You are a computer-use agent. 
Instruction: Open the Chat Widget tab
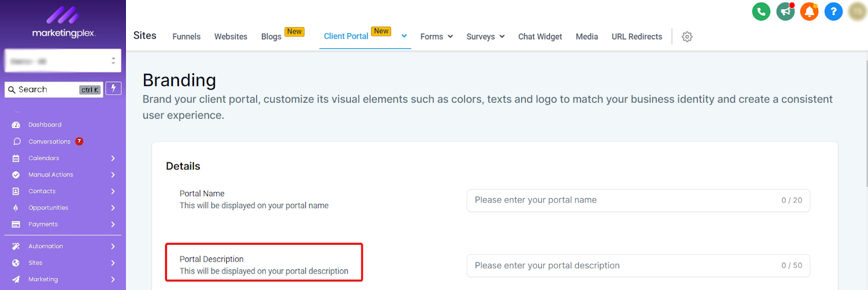pos(540,36)
